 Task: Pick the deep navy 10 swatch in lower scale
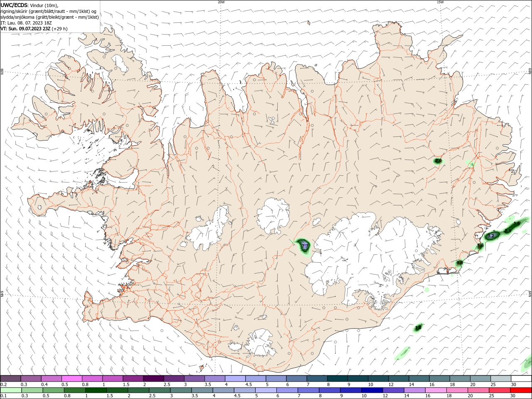(x=372, y=390)
